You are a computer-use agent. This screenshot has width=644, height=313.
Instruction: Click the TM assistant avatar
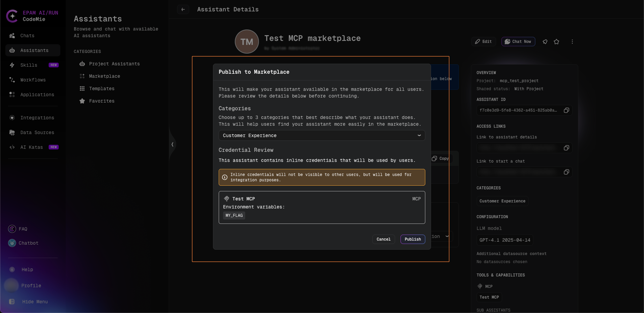(247, 42)
